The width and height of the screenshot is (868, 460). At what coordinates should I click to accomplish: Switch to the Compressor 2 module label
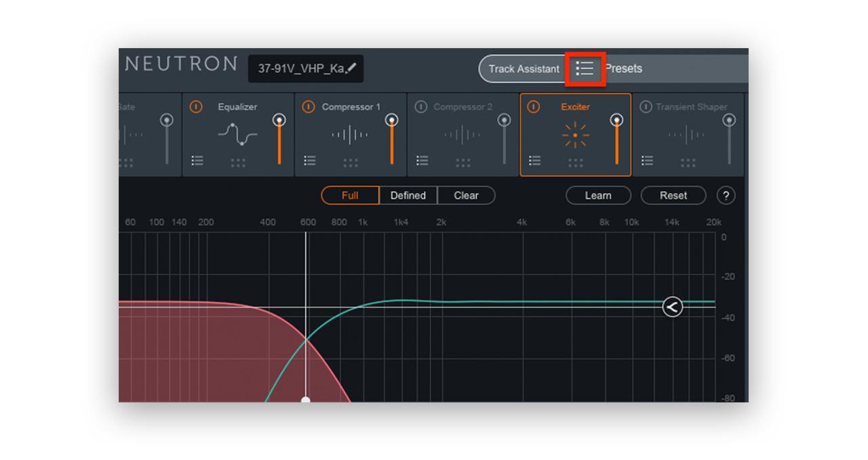click(x=464, y=107)
